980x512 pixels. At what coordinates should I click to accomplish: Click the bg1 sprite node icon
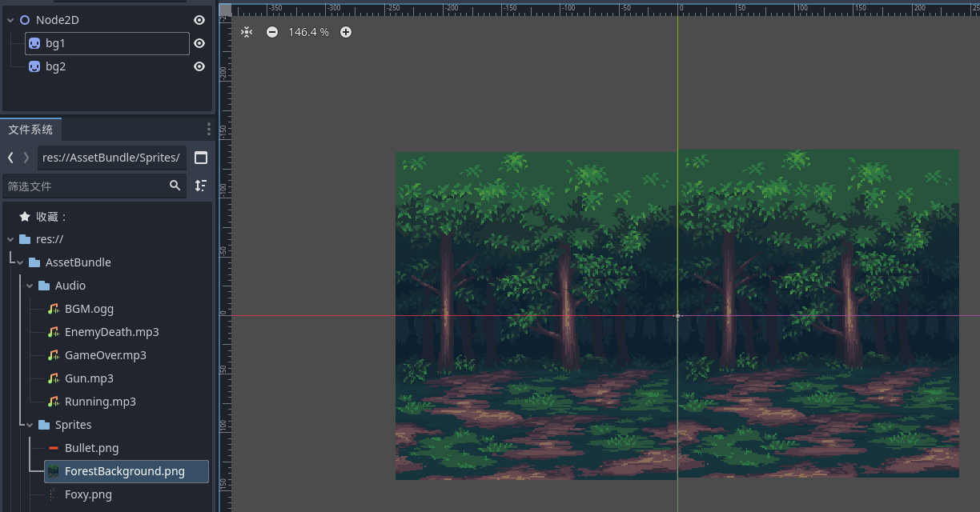point(34,43)
